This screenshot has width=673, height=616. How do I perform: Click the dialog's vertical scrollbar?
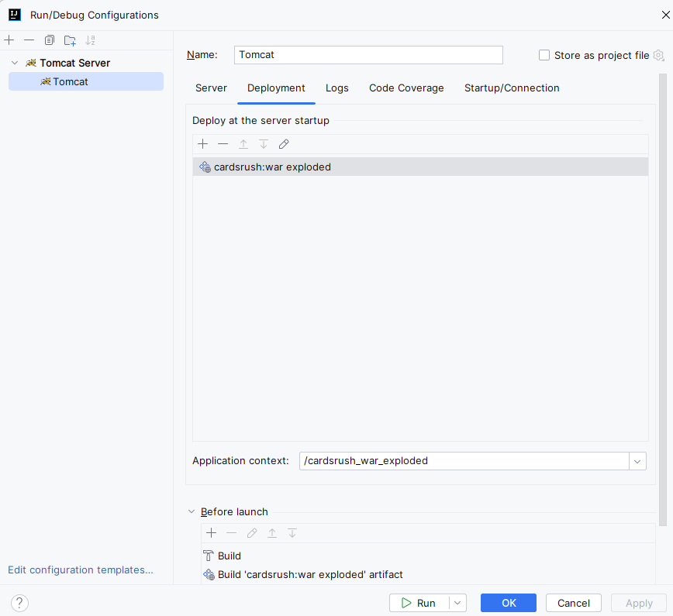663,299
